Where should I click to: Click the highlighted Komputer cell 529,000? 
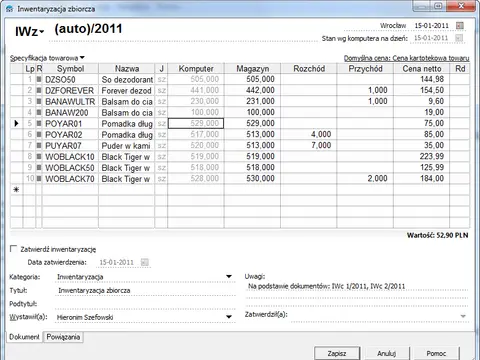coord(196,123)
